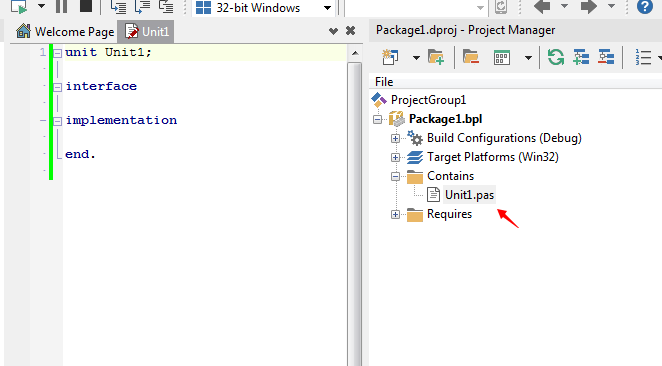Click the Add New Project folder-plus icon
Viewport: 662px width, 366px height.
click(x=436, y=57)
